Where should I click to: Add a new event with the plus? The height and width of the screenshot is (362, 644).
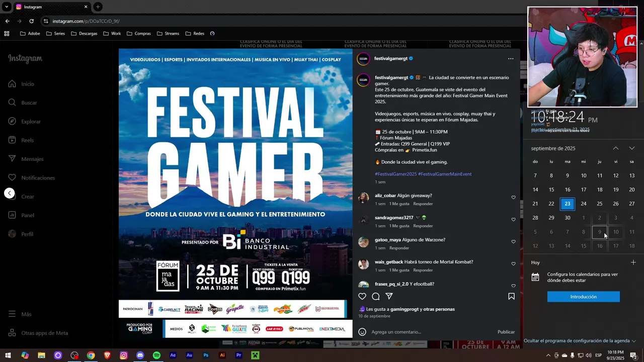633,262
